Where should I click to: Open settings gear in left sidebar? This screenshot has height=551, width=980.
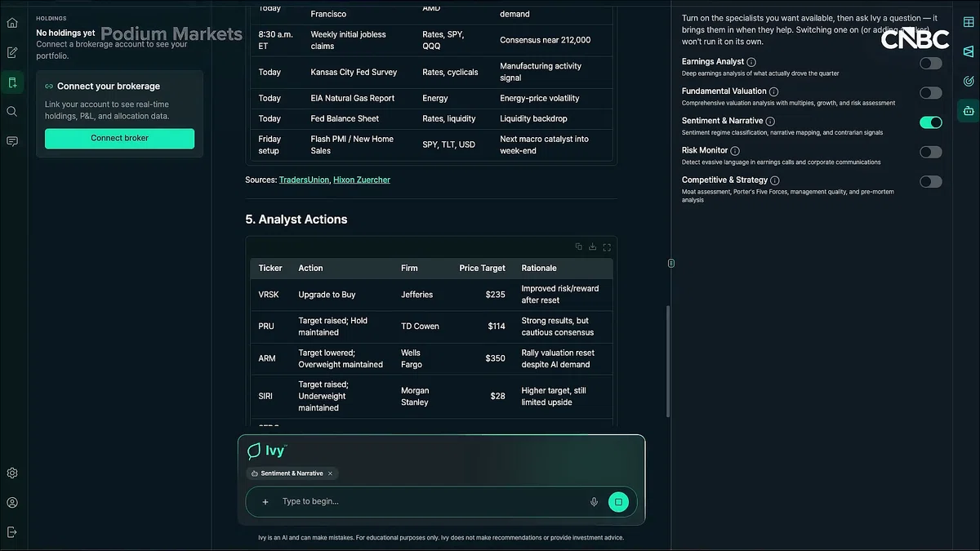pos(12,473)
